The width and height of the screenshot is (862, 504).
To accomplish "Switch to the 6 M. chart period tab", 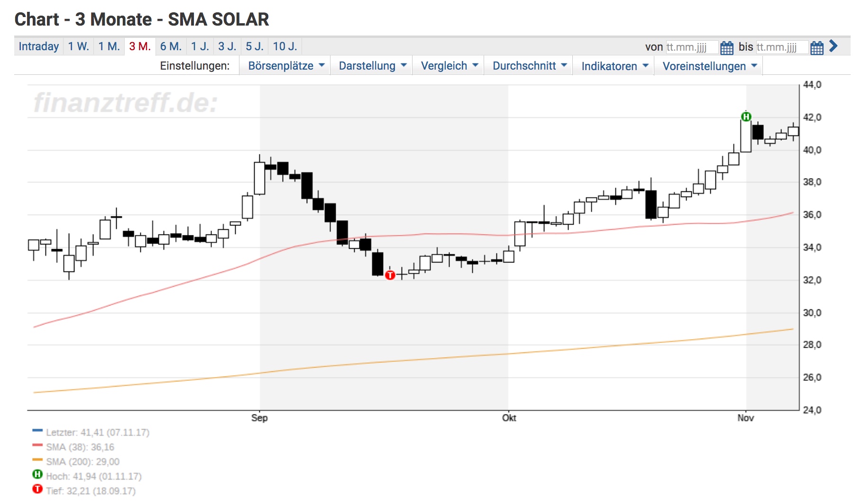I will tap(172, 46).
